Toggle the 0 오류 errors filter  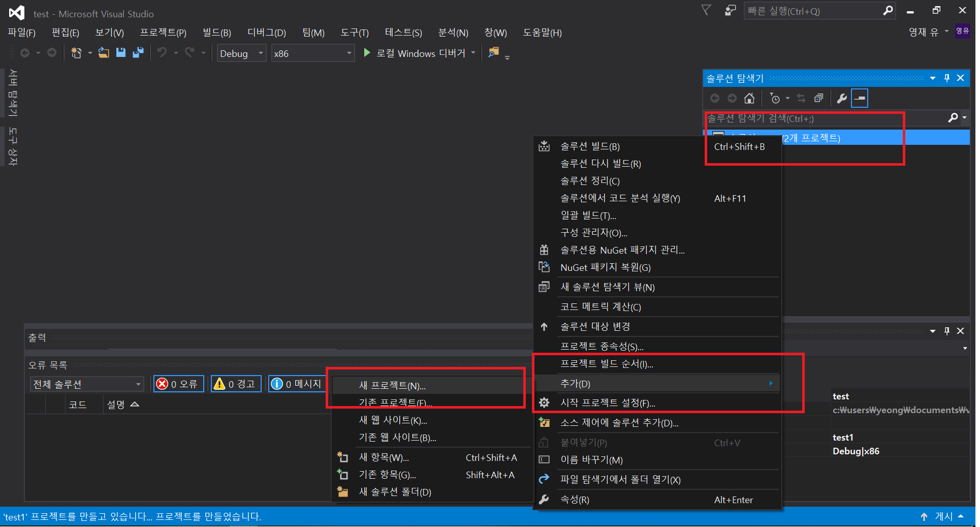(179, 384)
